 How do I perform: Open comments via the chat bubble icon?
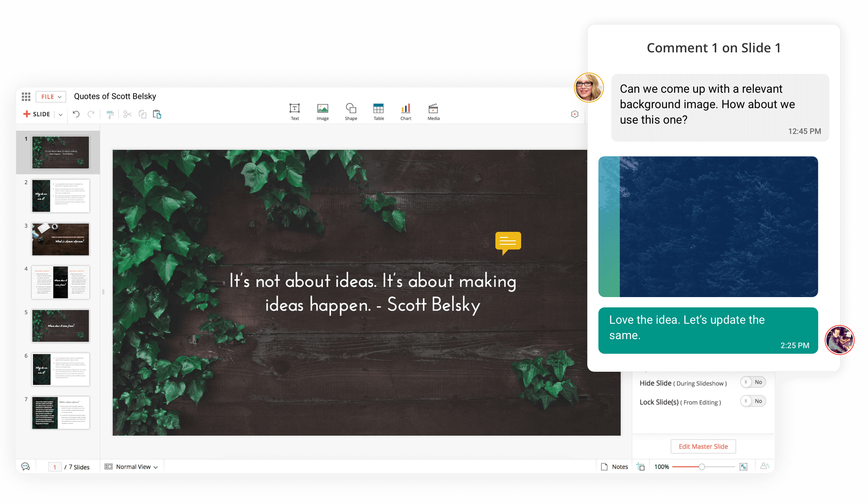[26, 466]
